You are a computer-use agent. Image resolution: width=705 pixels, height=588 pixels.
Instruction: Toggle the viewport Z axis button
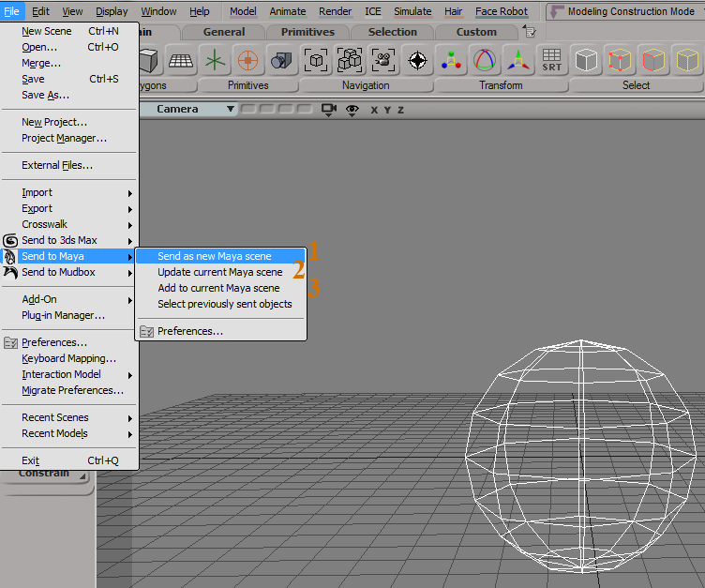pos(400,110)
